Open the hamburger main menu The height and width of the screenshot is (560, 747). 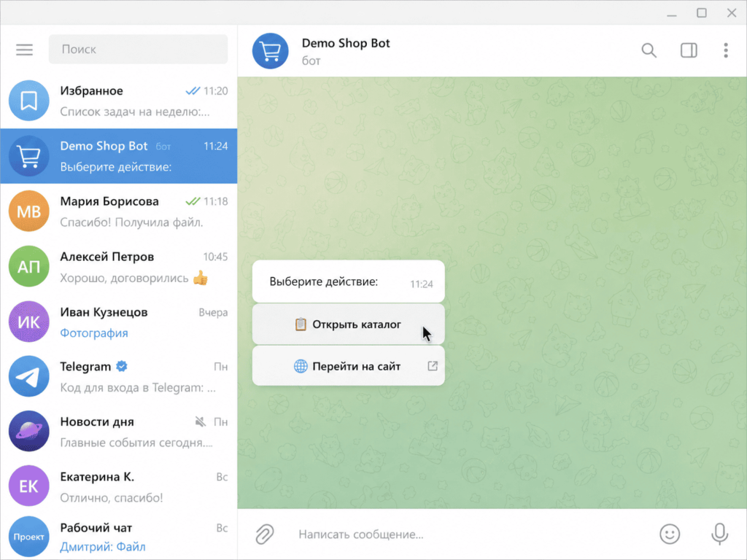24,50
